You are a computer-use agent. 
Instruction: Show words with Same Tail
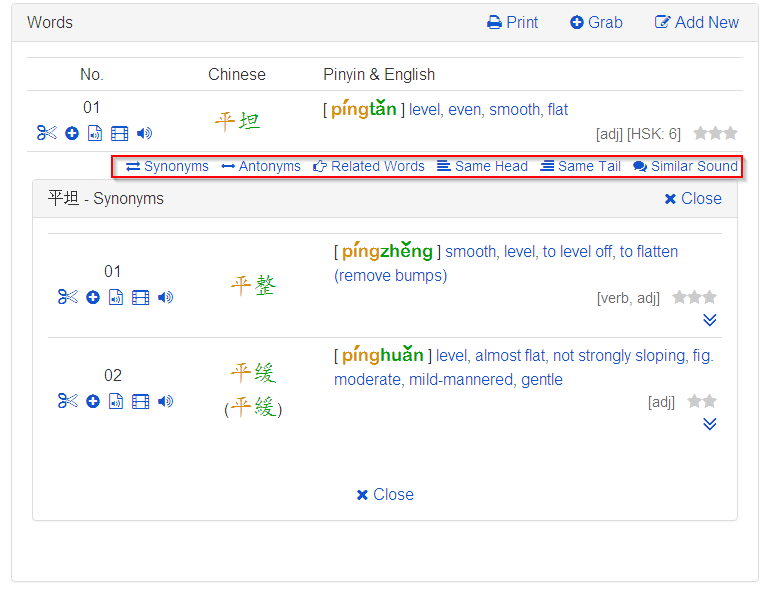[581, 166]
